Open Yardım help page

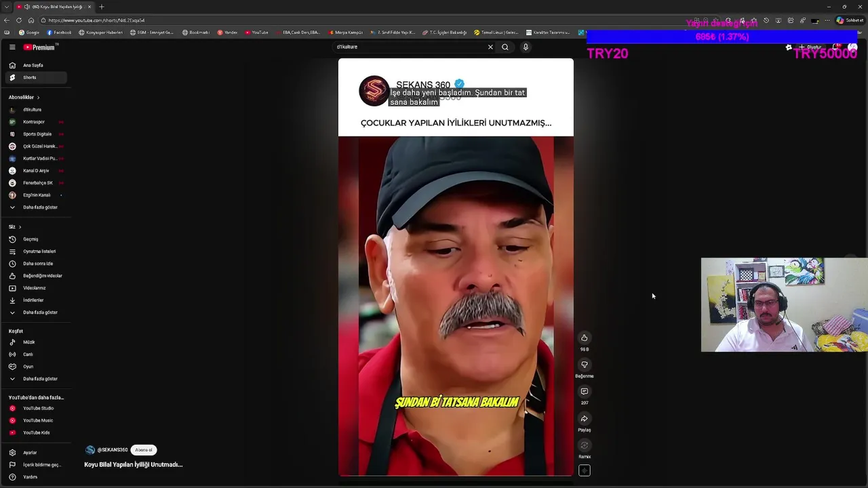[x=35, y=477]
